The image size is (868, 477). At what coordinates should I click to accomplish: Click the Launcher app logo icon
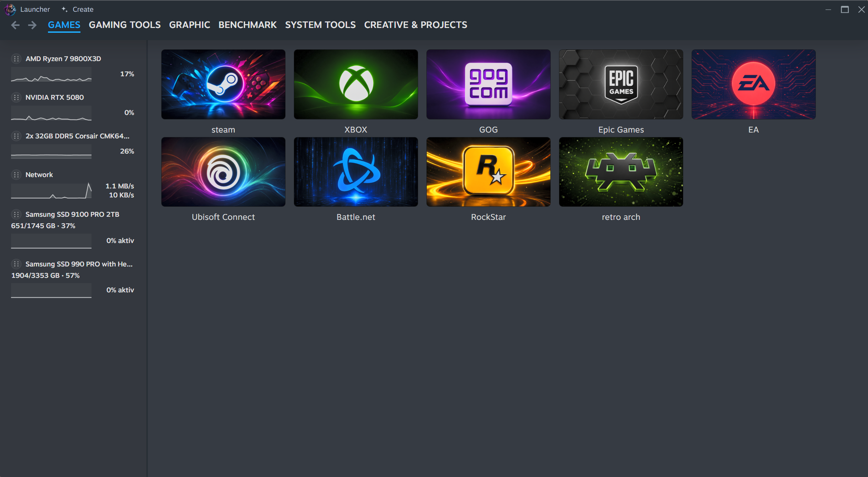[10, 9]
